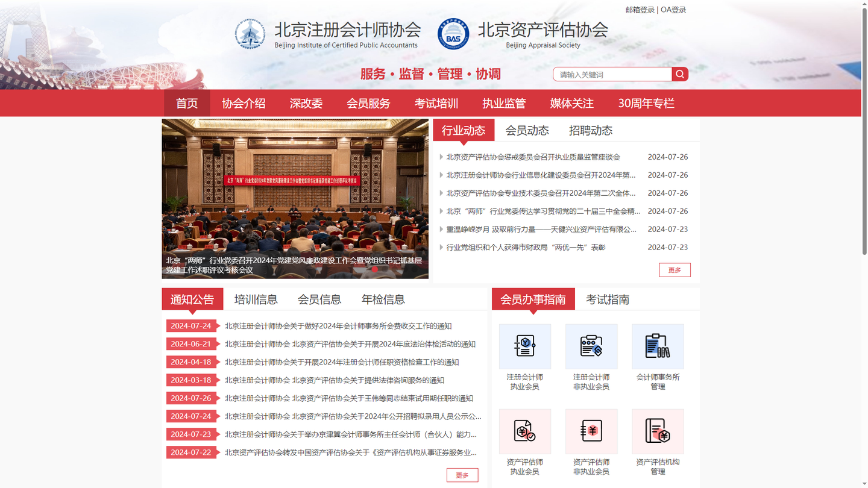Open the carousel caption about 党风廉政建设工作会
868x488 pixels.
(294, 265)
